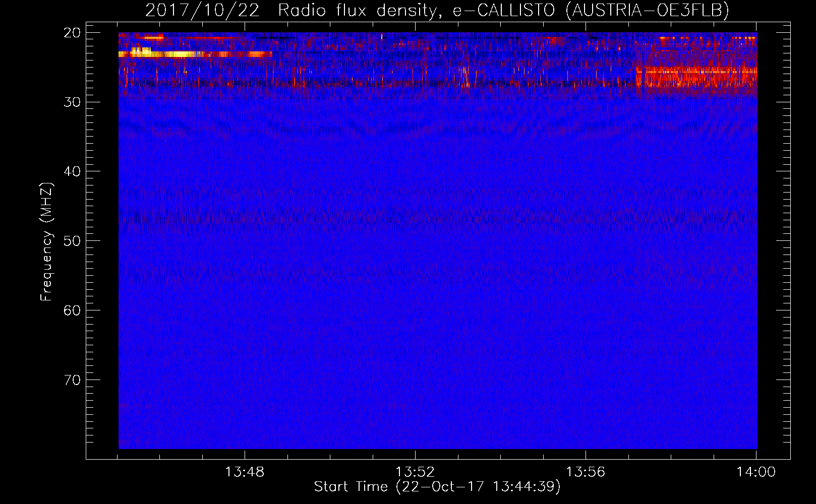
Task: Click the 70 frequency tick label
Action: 72,380
